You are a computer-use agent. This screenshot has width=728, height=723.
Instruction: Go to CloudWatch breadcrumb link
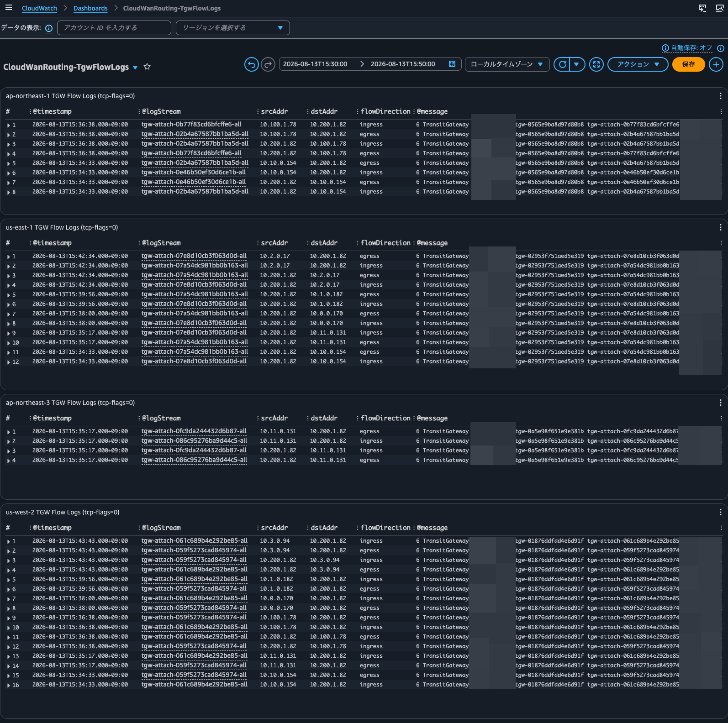[x=39, y=8]
